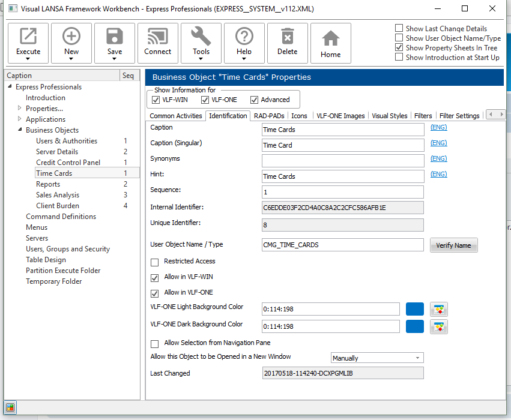Select Partition Execute Folder in tree
Screen dimensions: 511x420
63,271
